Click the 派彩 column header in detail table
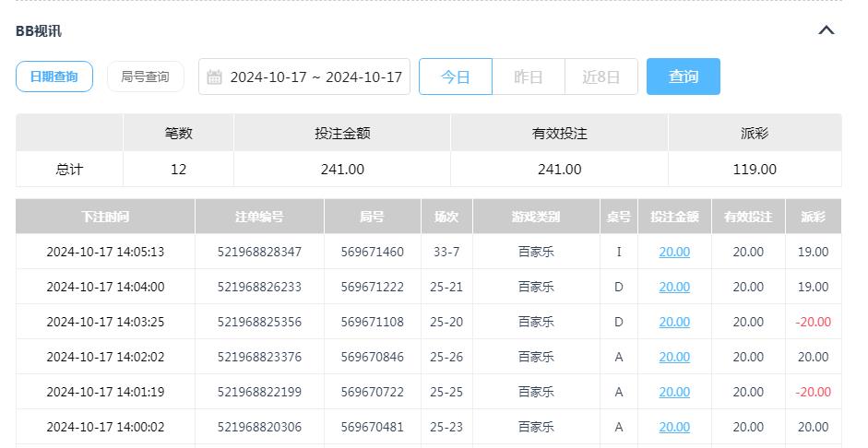 click(813, 217)
